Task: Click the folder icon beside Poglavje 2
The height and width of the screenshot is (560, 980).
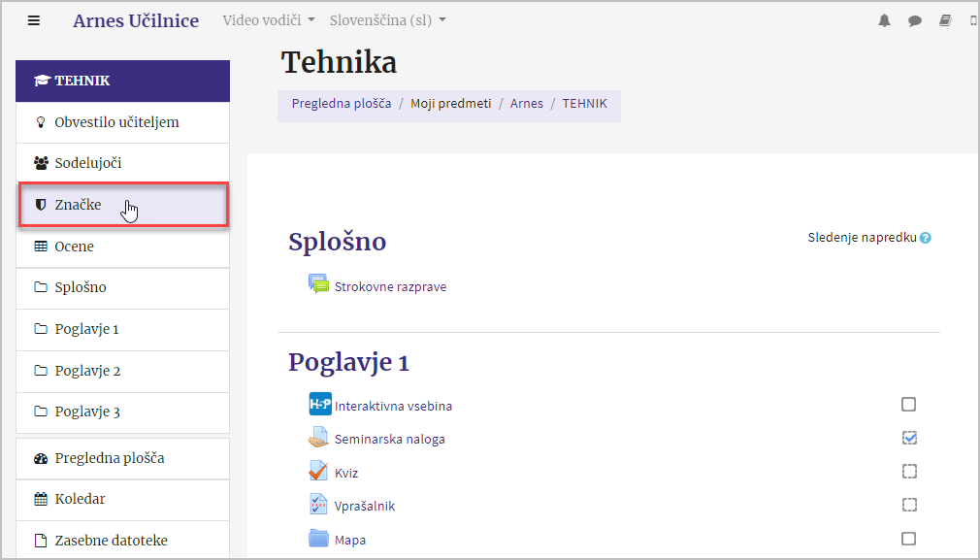Action: point(41,371)
